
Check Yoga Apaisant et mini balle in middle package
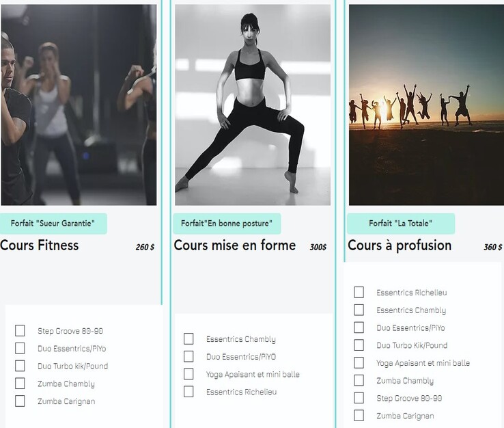(x=188, y=374)
